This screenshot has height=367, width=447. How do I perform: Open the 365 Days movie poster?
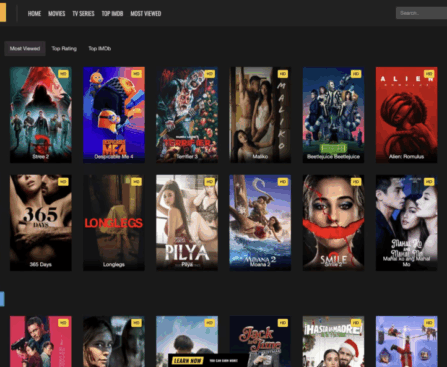pos(41,223)
